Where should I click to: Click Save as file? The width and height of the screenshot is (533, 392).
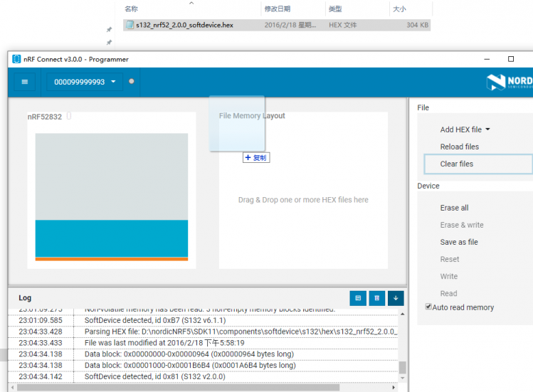(x=459, y=242)
